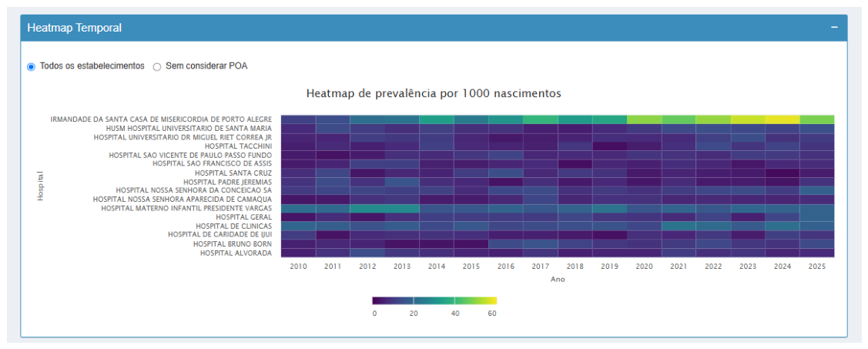Click the HOSPITAL SANTA CRUZ label

(232, 173)
